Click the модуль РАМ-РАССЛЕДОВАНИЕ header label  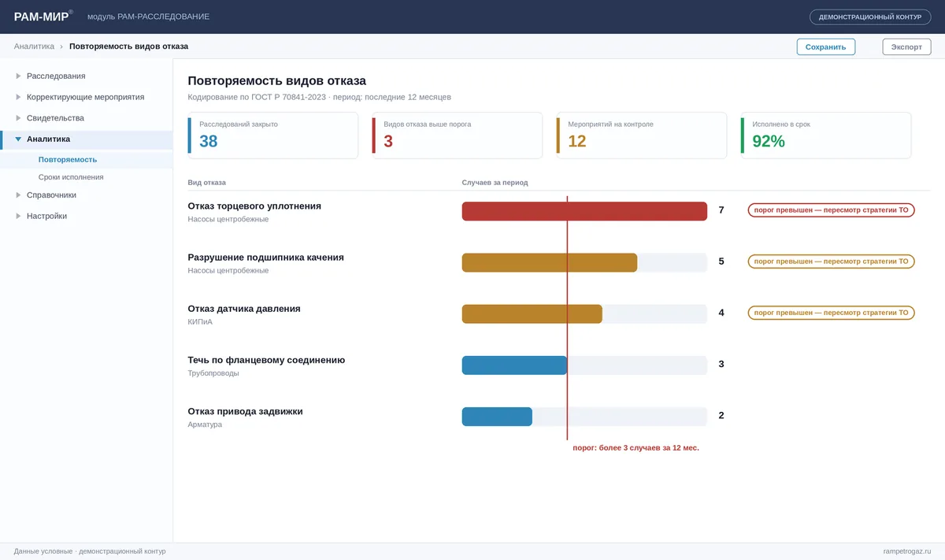coord(148,17)
